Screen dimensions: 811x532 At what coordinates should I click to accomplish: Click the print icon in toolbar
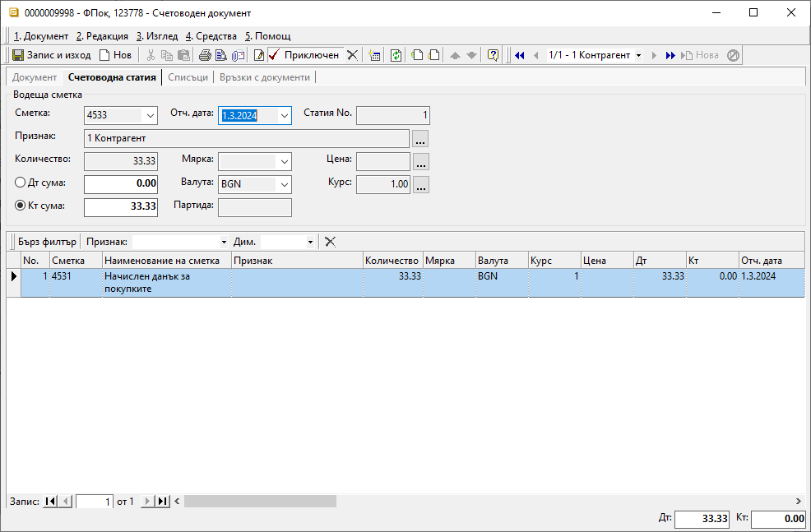pos(205,55)
